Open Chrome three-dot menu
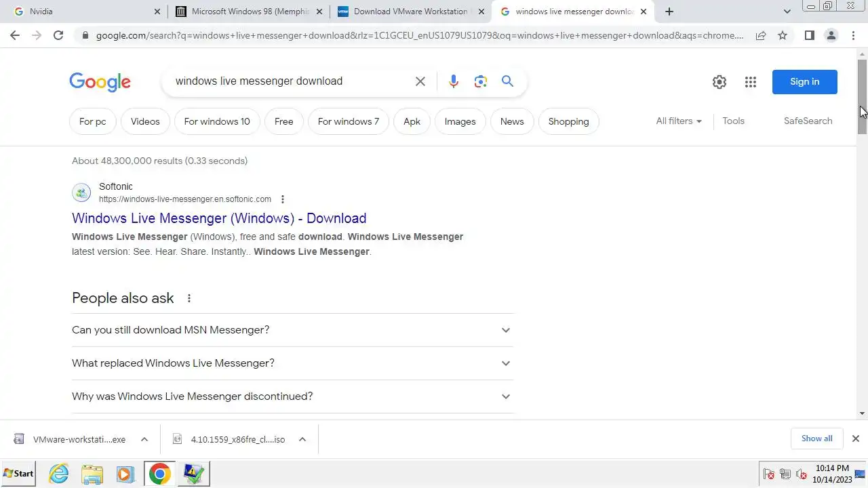 pos(854,35)
